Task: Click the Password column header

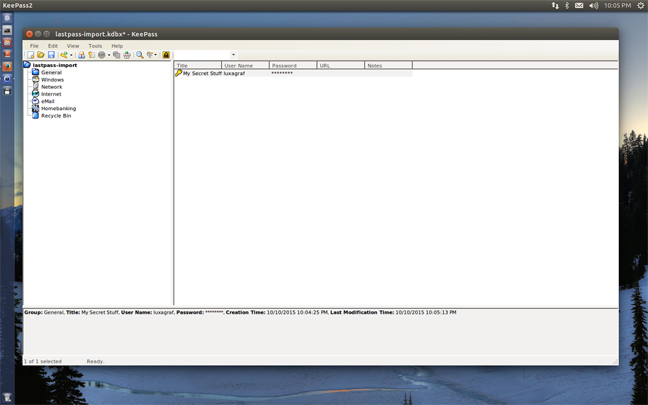Action: 293,65
